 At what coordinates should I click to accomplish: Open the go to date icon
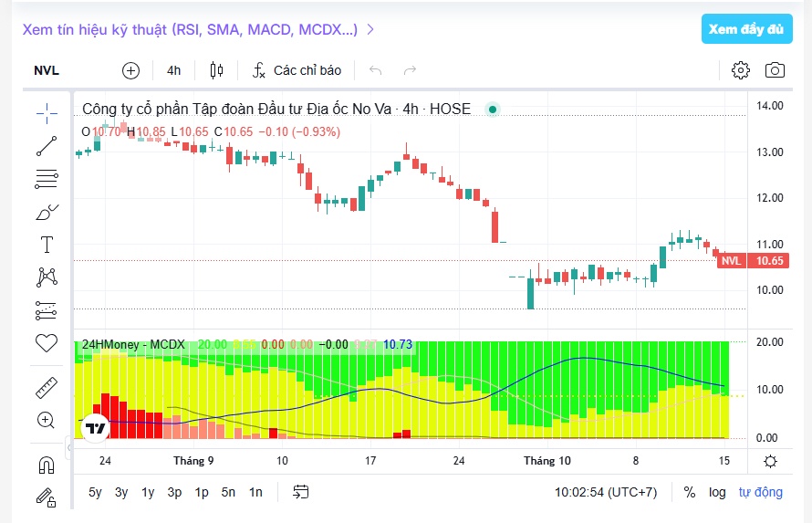[x=300, y=492]
